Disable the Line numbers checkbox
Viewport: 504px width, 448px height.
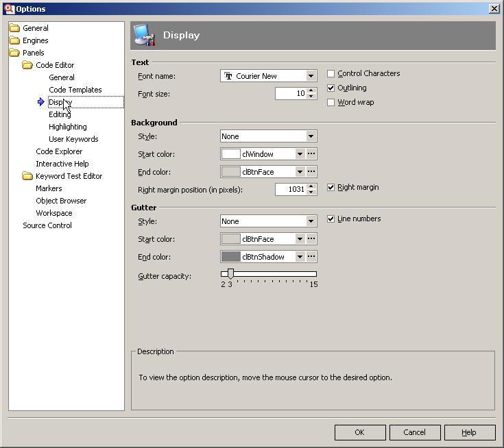click(331, 219)
